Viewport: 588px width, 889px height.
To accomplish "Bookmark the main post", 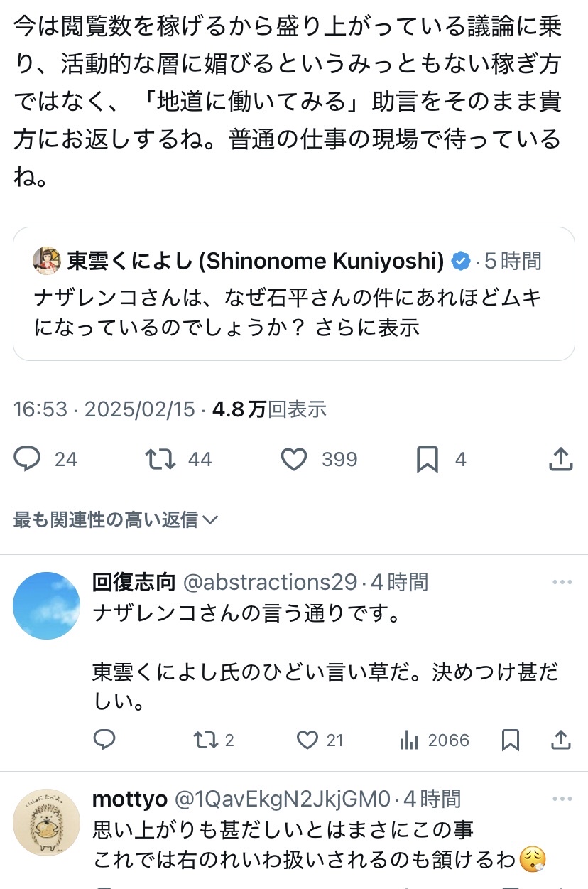I will 428,459.
